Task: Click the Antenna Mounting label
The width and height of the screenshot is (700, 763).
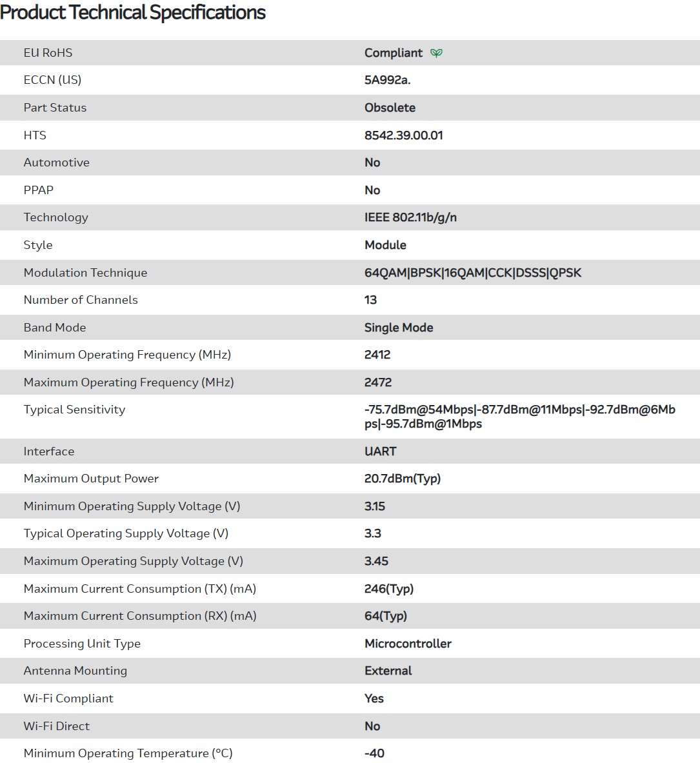Action: point(75,671)
